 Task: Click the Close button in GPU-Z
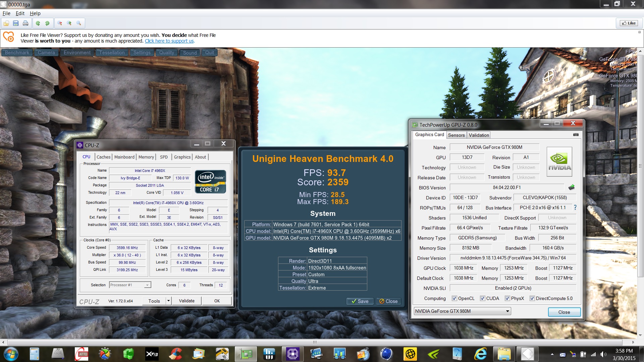coord(564,312)
